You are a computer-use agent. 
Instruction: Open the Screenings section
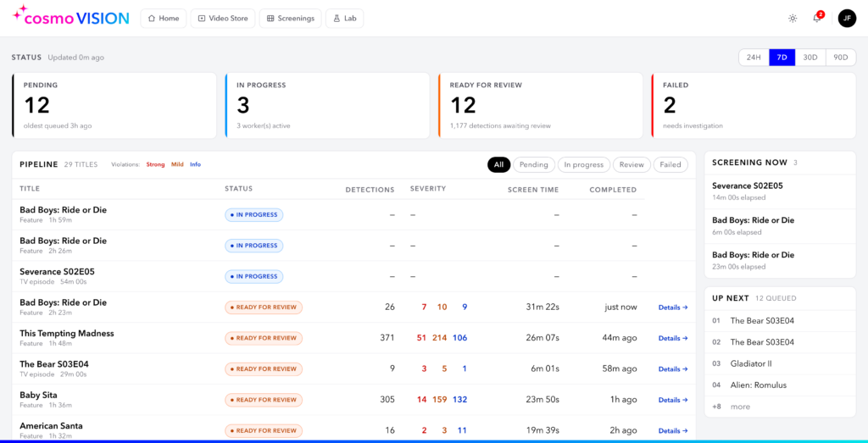[290, 19]
